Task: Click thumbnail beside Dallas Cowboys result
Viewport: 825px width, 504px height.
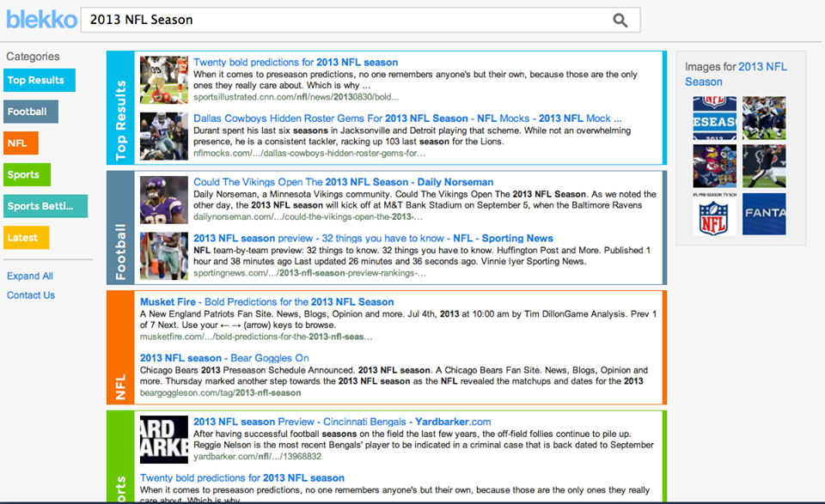Action: point(164,137)
